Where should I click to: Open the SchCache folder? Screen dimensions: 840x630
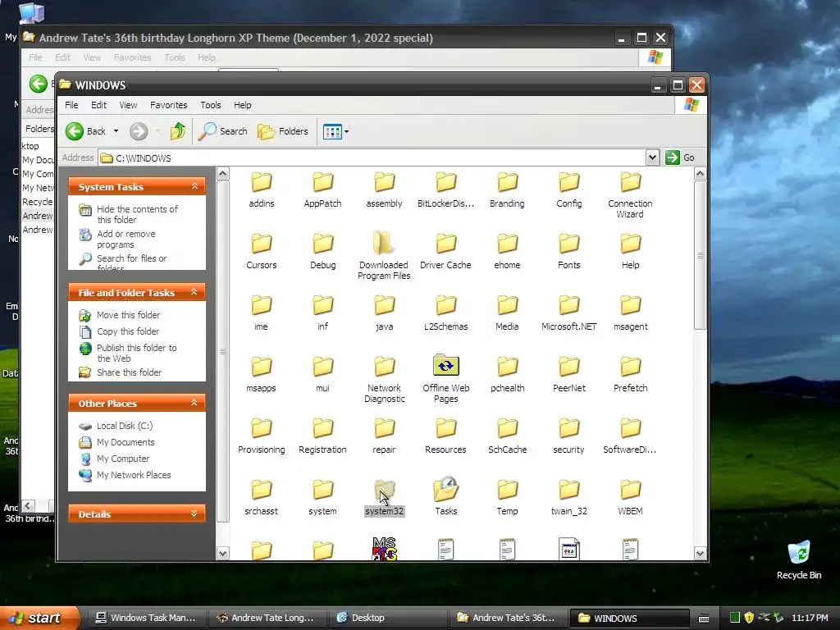click(507, 436)
